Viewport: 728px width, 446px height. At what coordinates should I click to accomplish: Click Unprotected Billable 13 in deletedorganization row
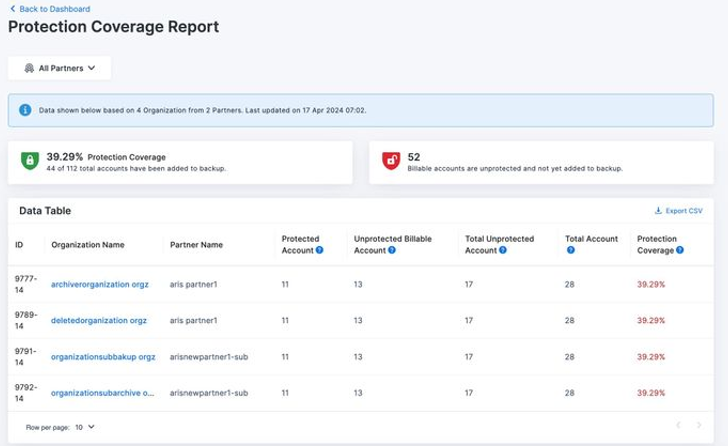coord(358,321)
